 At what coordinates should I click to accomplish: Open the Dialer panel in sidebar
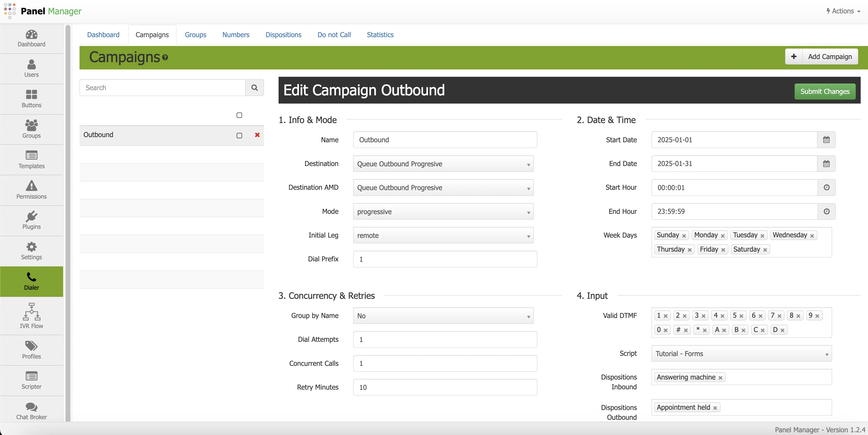tap(31, 281)
